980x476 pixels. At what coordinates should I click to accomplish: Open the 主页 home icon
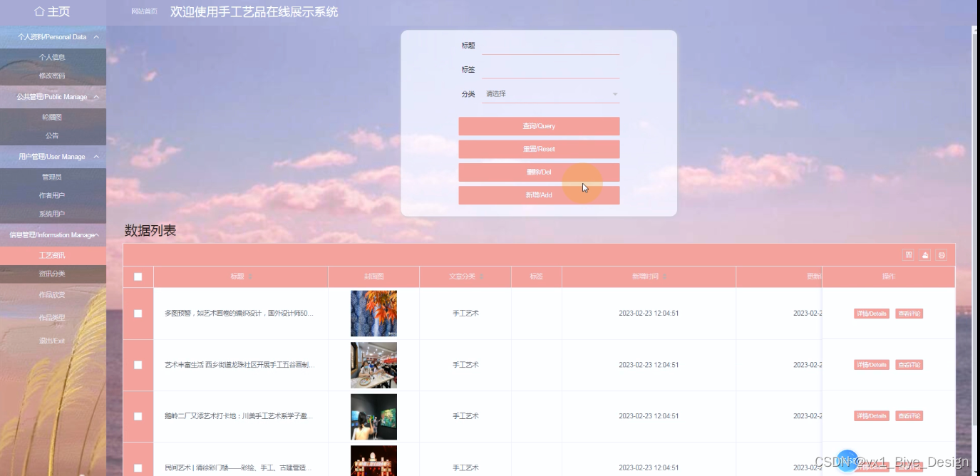pos(40,12)
